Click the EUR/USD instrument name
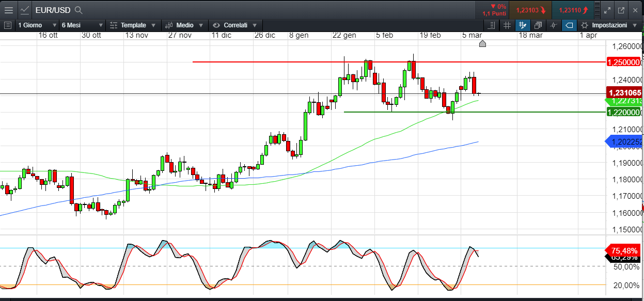The height and width of the screenshot is (301, 644). pyautogui.click(x=54, y=10)
